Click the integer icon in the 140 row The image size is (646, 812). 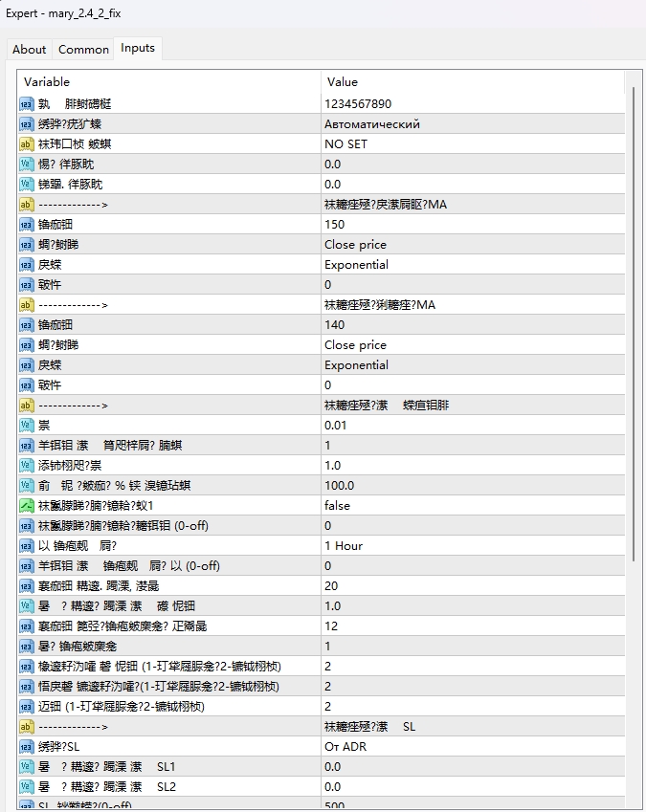[27, 324]
